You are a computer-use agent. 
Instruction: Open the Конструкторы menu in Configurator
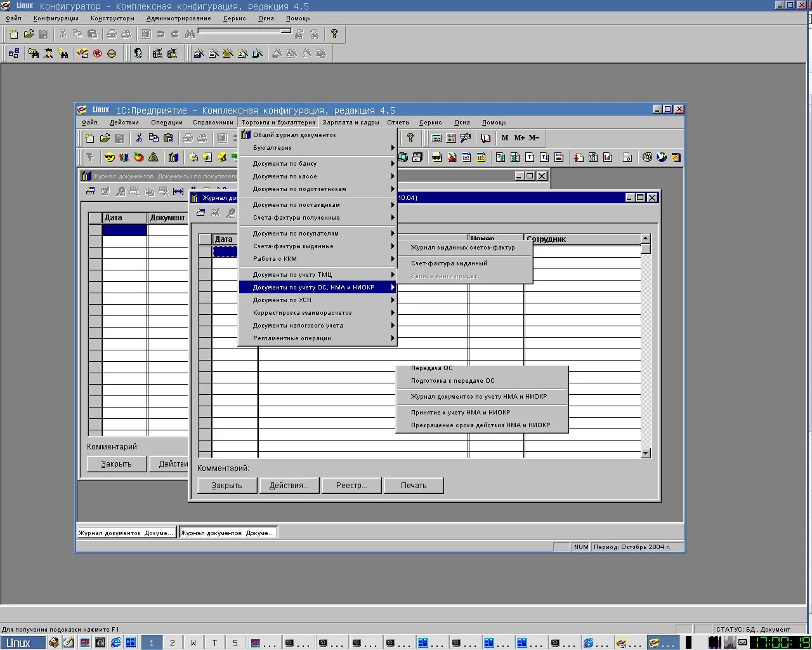pyautogui.click(x=112, y=18)
